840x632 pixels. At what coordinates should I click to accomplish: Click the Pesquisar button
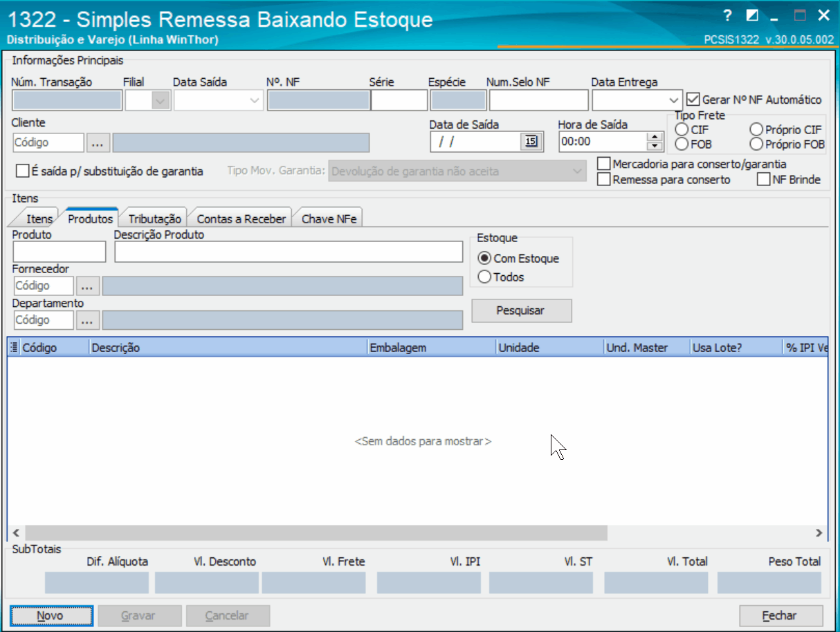pos(522,310)
